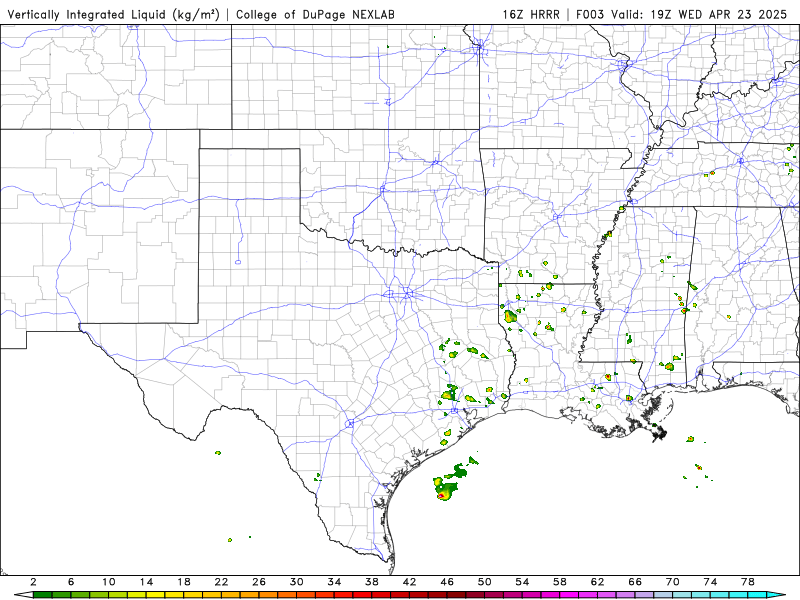Click the color bar label '78'
This screenshot has width=800, height=600.
point(748,582)
